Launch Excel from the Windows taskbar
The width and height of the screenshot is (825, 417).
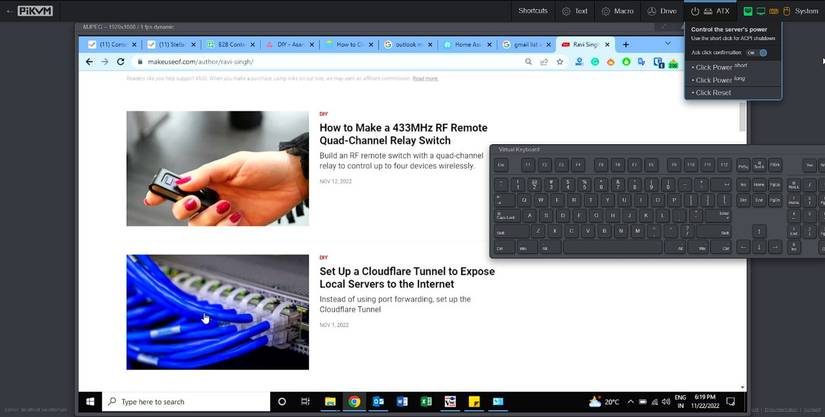pos(426,402)
